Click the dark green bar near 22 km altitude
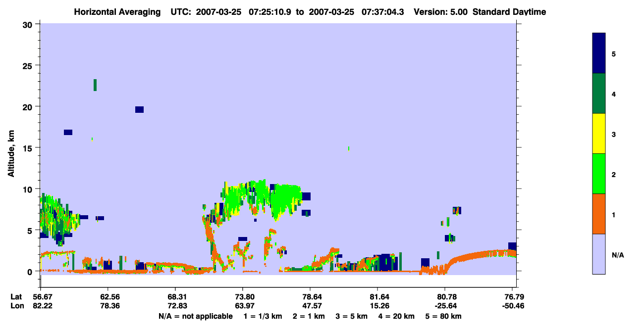The height and width of the screenshot is (330, 644). click(95, 85)
